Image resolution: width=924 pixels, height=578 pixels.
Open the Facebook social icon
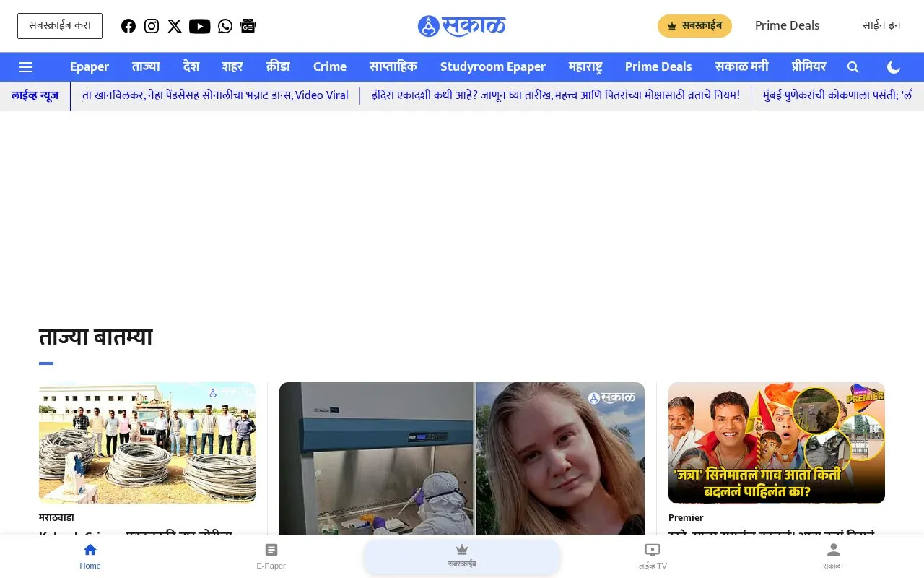pos(128,26)
